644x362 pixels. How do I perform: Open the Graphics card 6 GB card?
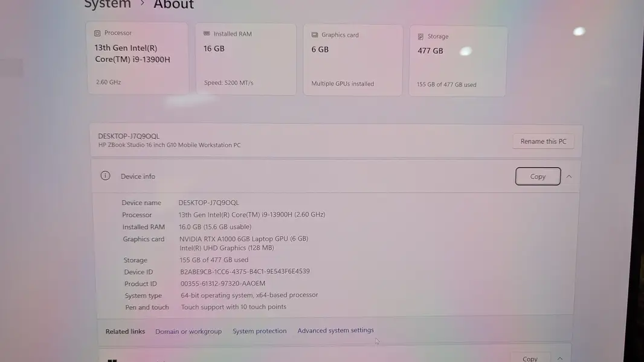[x=353, y=60]
